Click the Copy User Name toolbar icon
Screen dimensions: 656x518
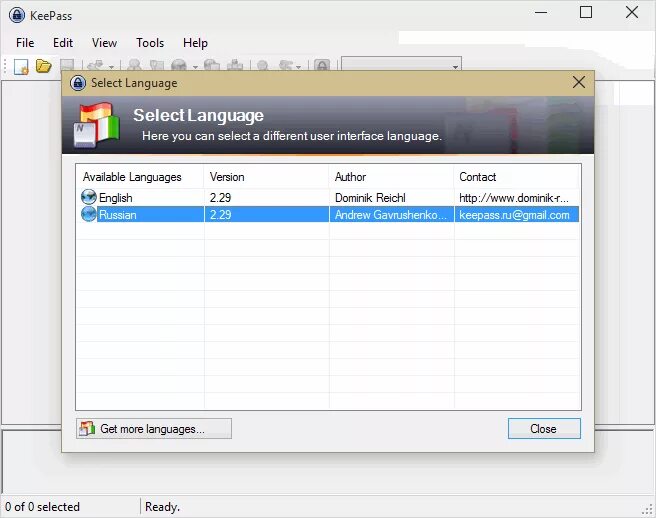coord(134,65)
